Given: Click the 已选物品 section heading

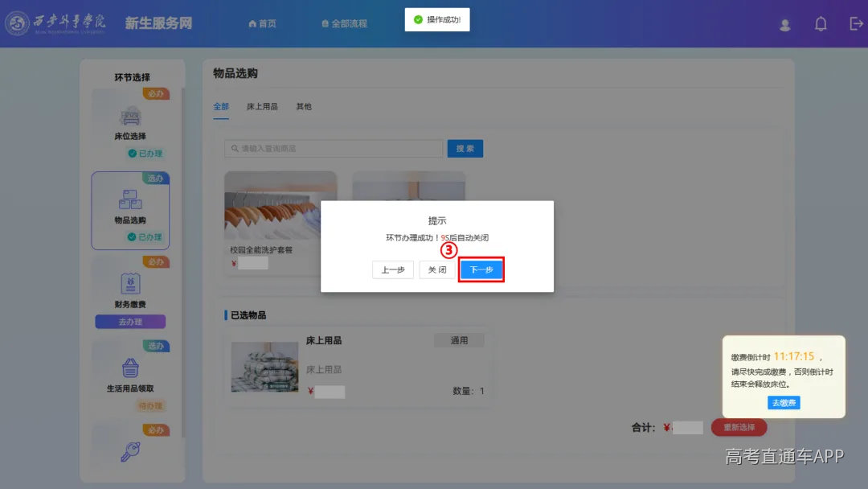Looking at the screenshot, I should point(248,315).
